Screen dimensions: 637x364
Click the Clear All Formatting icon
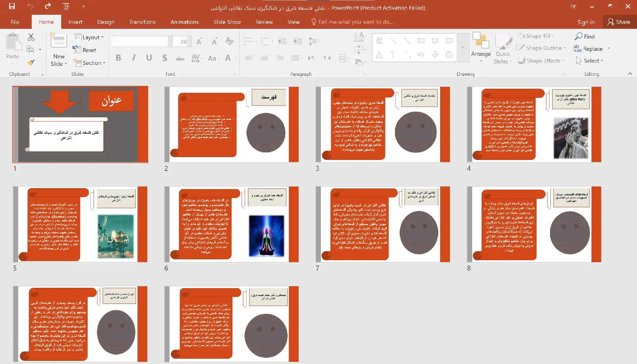[229, 41]
